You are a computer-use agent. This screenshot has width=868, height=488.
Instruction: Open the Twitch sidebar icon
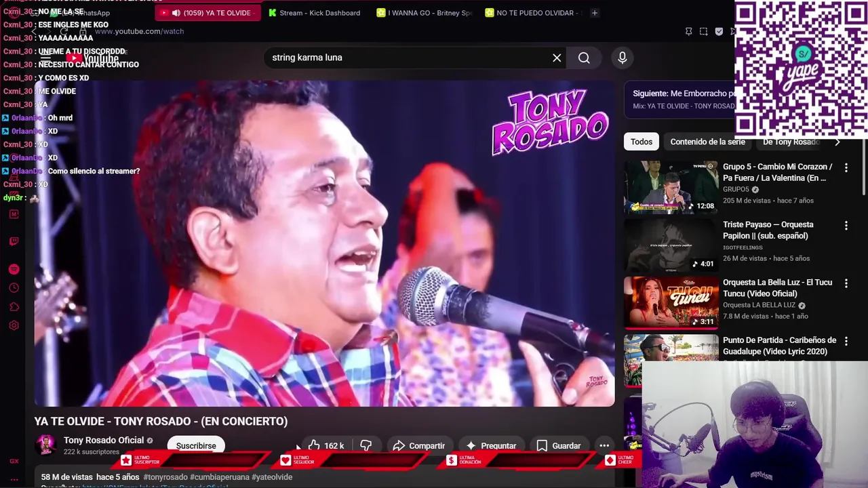coord(14,241)
